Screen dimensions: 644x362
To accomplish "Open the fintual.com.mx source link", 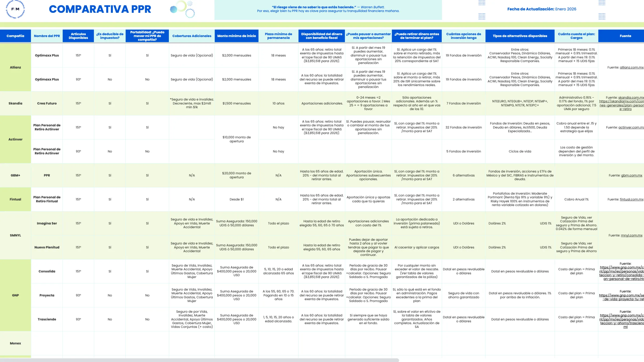I will pyautogui.click(x=631, y=199).
